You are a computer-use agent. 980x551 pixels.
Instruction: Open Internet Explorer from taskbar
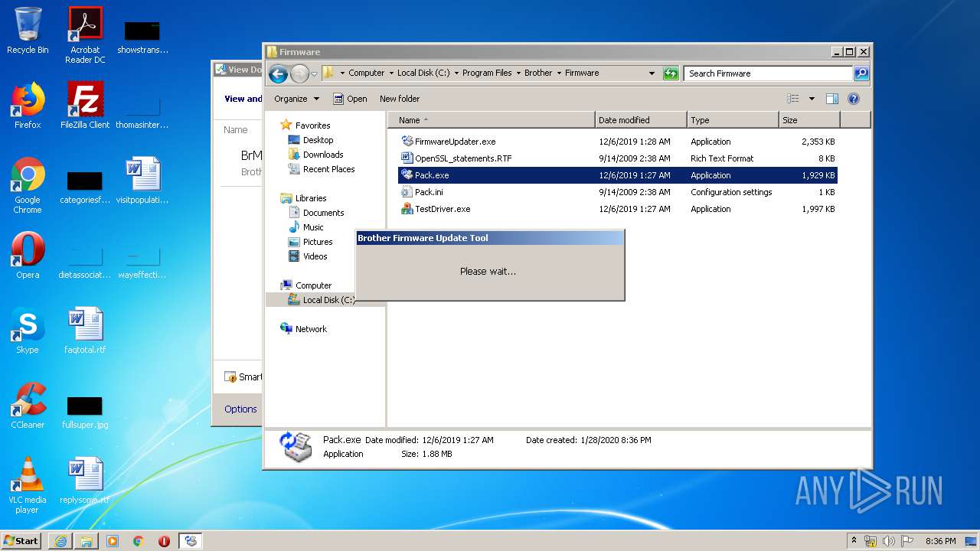pyautogui.click(x=60, y=540)
